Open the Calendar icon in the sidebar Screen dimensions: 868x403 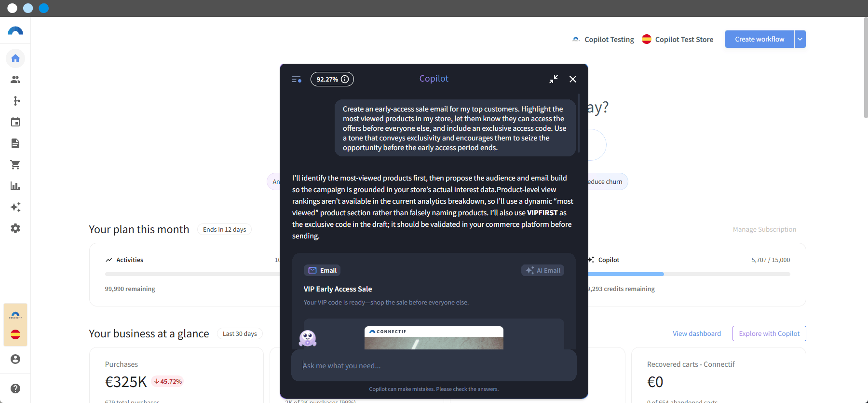point(15,122)
